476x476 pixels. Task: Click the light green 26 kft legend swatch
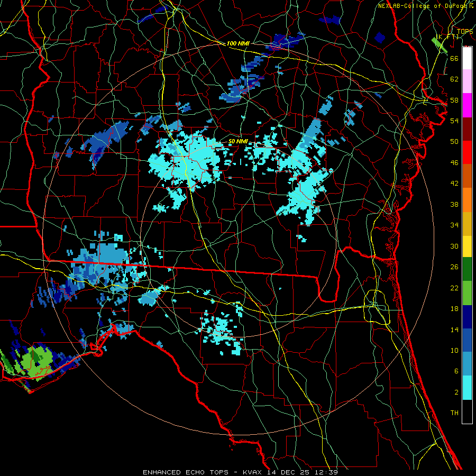click(467, 293)
